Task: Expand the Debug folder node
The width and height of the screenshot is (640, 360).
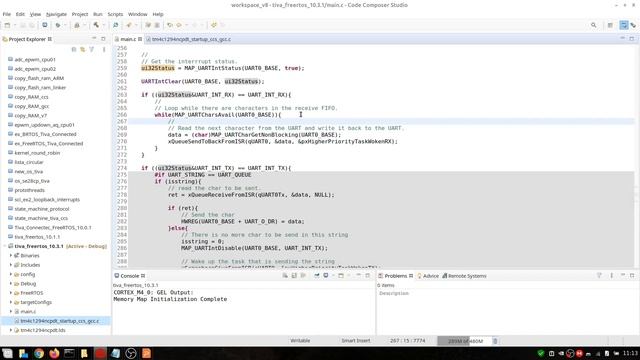Action: [11, 284]
